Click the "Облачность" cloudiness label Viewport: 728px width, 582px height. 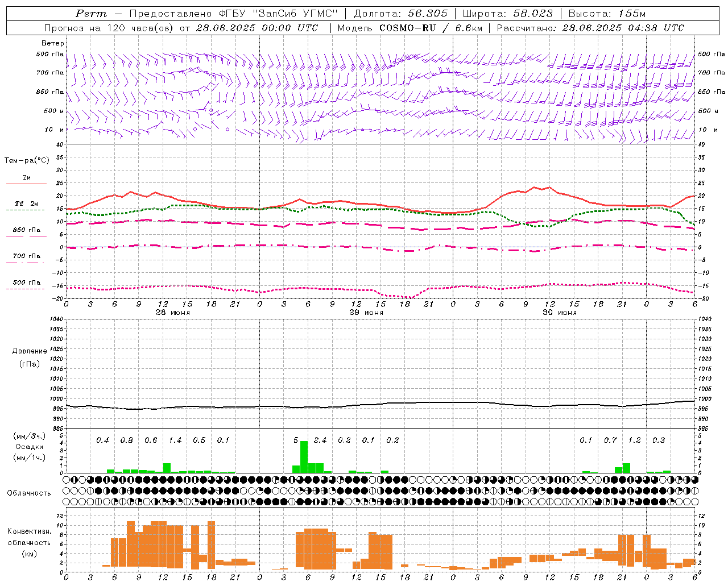[29, 493]
